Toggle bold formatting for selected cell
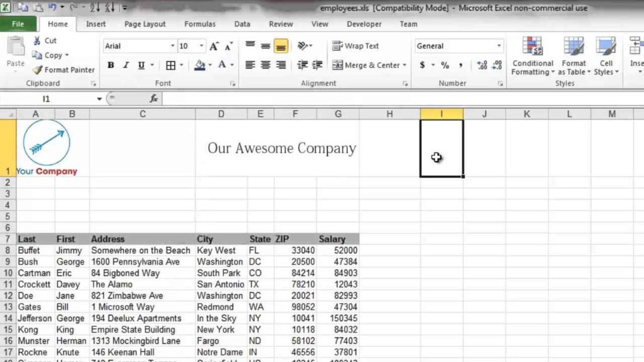 point(110,65)
